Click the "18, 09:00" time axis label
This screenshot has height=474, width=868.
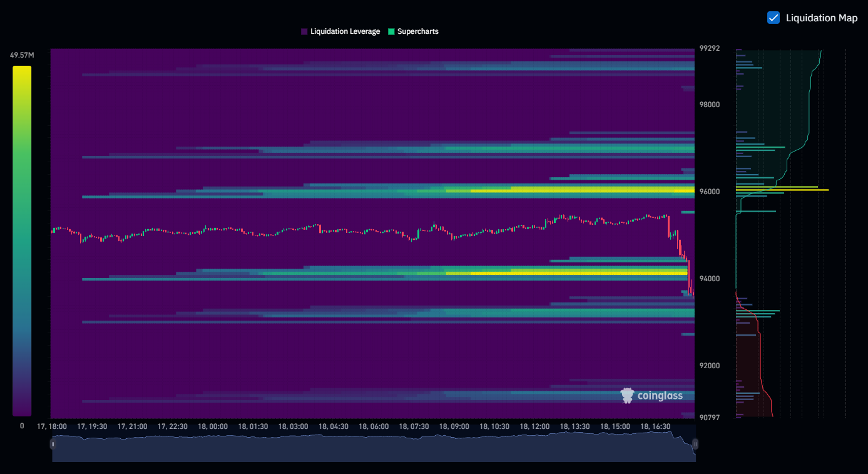[454, 426]
